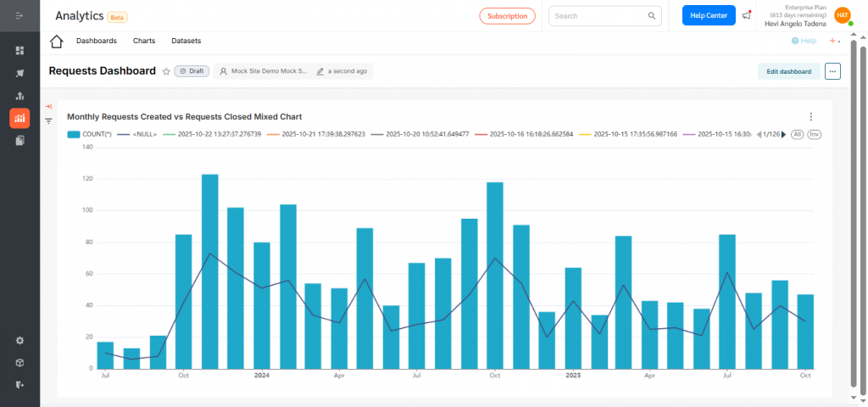The image size is (868, 407).
Task: Open the Analytics section in the left sidebar
Action: point(19,118)
